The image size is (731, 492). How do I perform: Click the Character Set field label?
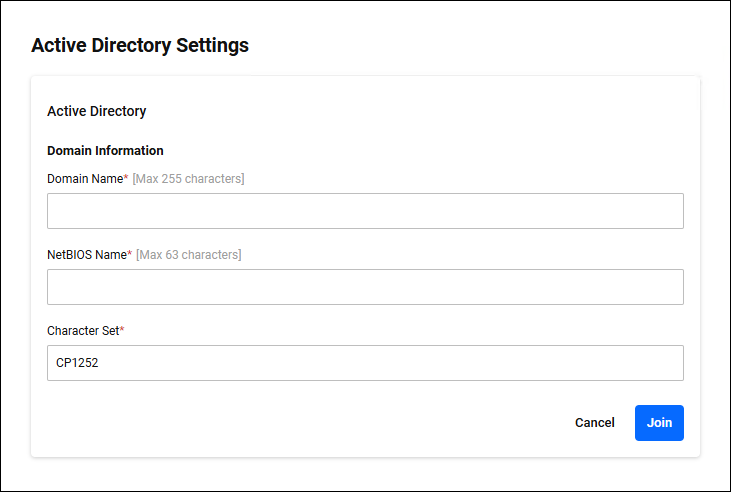pyautogui.click(x=82, y=330)
